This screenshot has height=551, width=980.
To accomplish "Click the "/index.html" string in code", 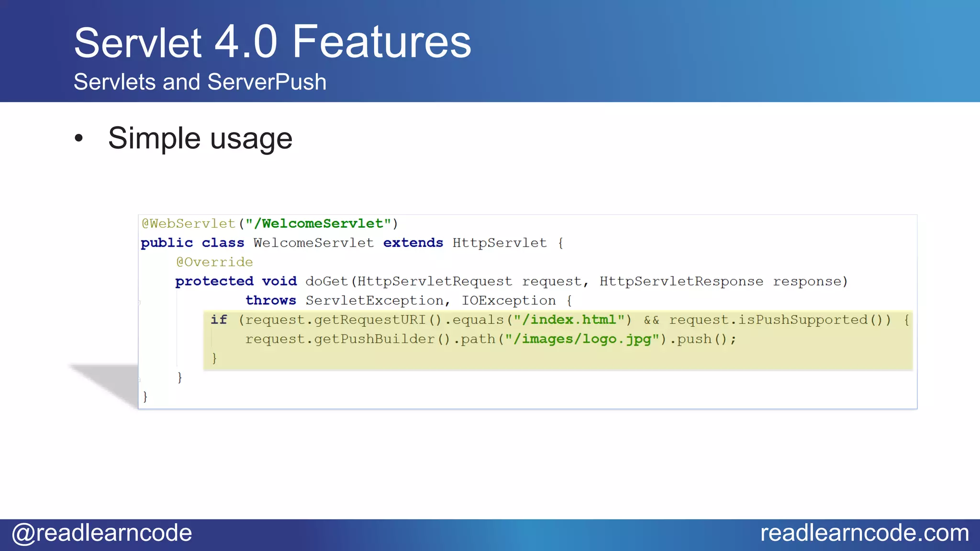I will [x=569, y=320].
